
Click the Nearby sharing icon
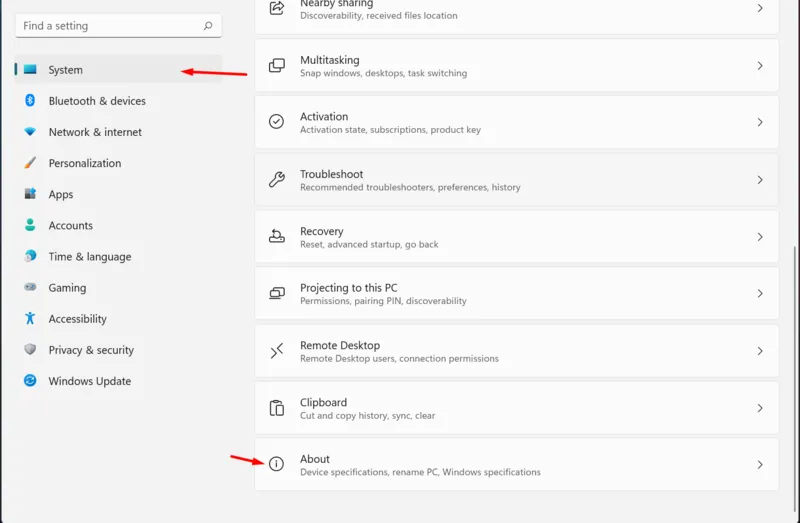(x=277, y=8)
